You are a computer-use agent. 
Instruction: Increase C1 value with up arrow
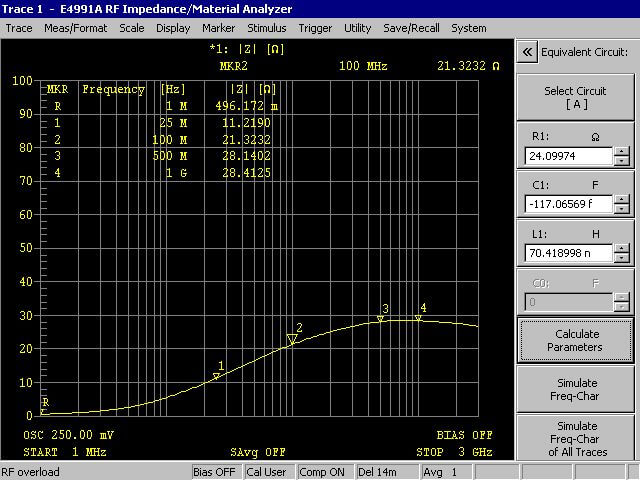click(x=622, y=200)
